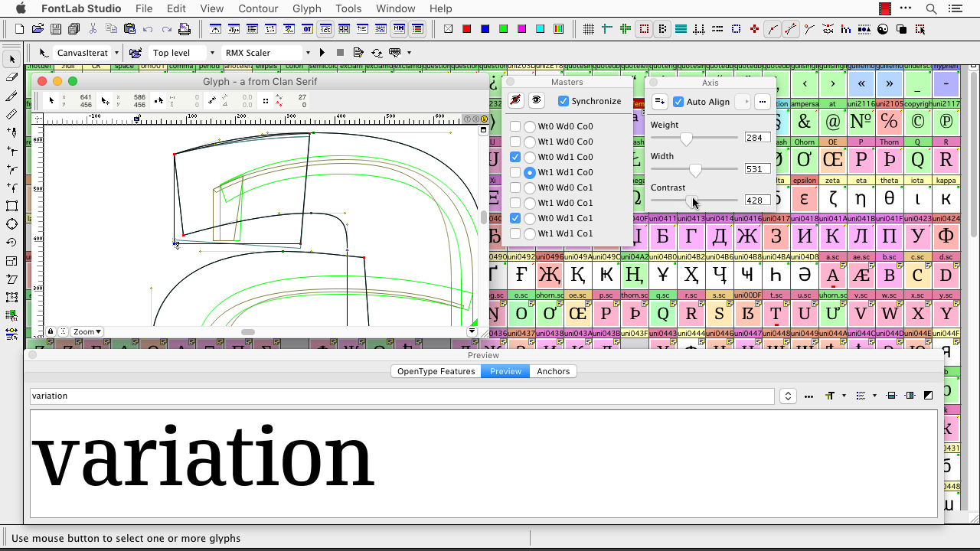The width and height of the screenshot is (980, 551).
Task: Switch to the Anchors tab in Preview
Action: pos(554,371)
